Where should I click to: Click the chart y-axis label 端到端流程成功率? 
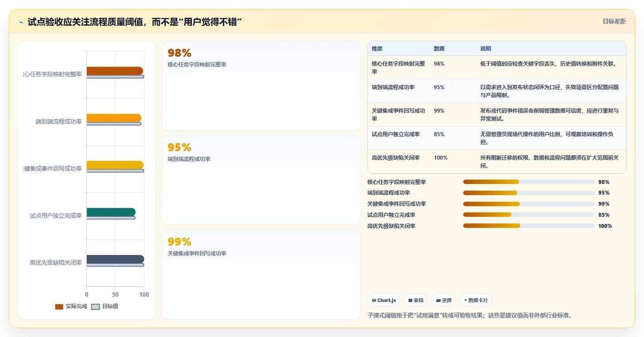tap(59, 121)
